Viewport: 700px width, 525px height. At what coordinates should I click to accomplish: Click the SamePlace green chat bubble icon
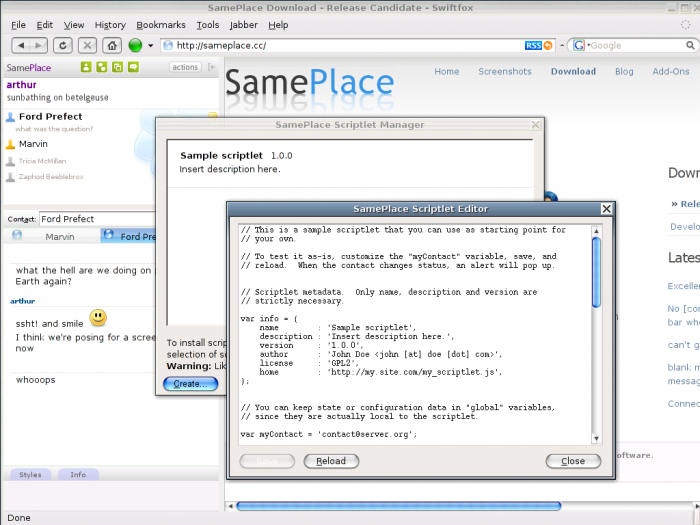pyautogui.click(x=133, y=67)
